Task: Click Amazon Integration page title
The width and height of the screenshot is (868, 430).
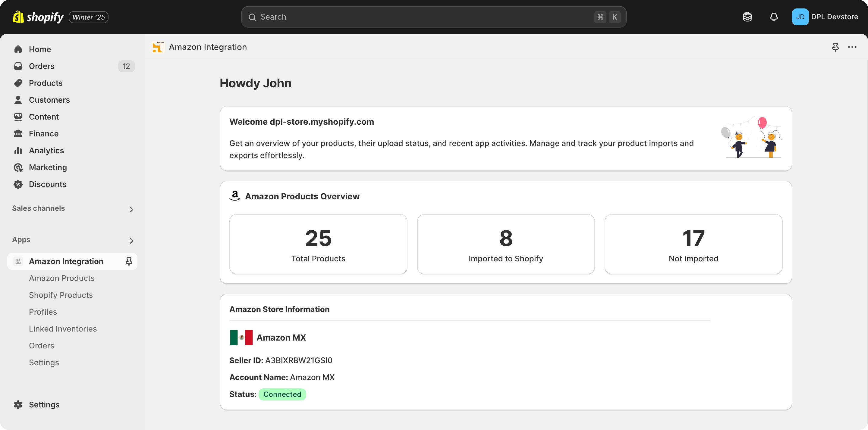Action: (208, 47)
